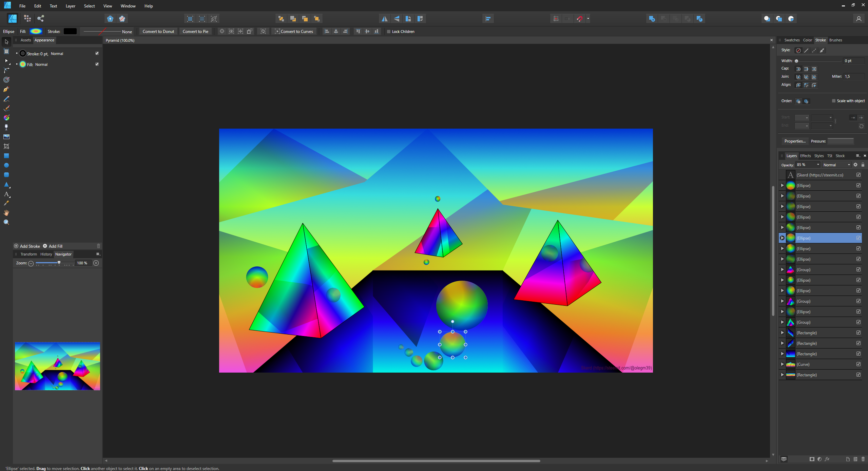868x471 pixels.
Task: Select the Crop tool in toolbar
Action: (6, 146)
